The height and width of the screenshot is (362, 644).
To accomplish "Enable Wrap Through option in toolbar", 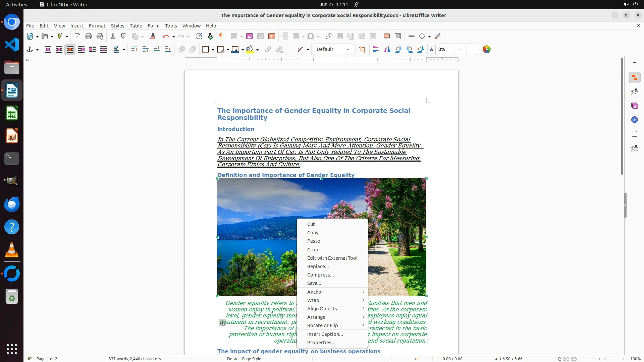I will coord(103,50).
